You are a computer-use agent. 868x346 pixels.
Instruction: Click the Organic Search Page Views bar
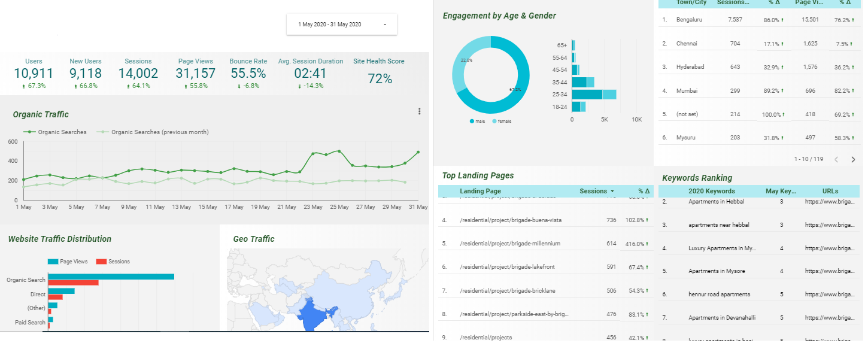click(x=111, y=277)
